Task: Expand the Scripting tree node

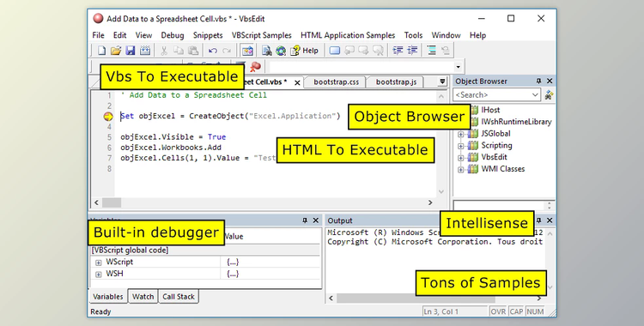Action: pos(461,146)
